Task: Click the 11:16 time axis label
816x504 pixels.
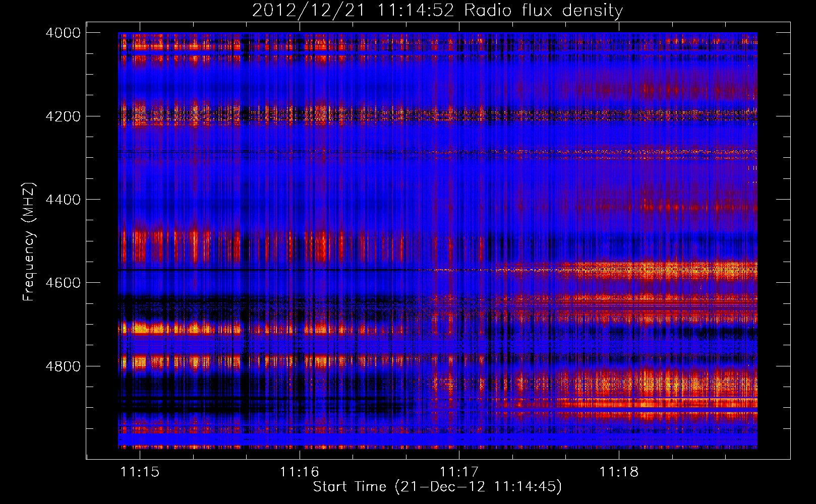Action: (x=300, y=472)
